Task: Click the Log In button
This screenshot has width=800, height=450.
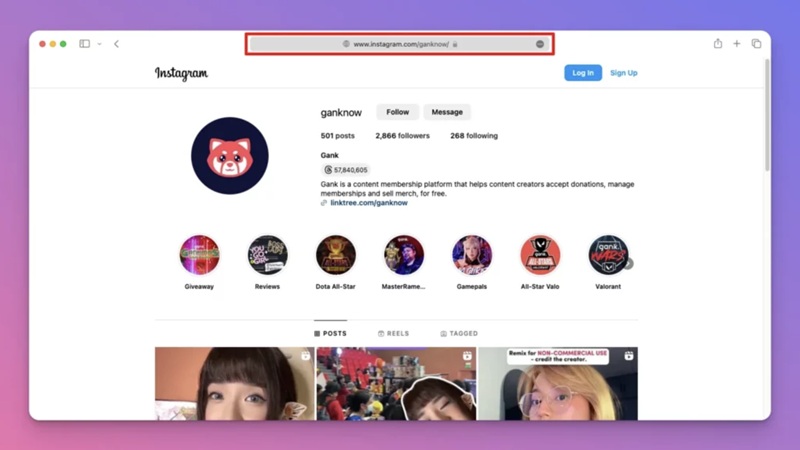Action: click(x=583, y=73)
